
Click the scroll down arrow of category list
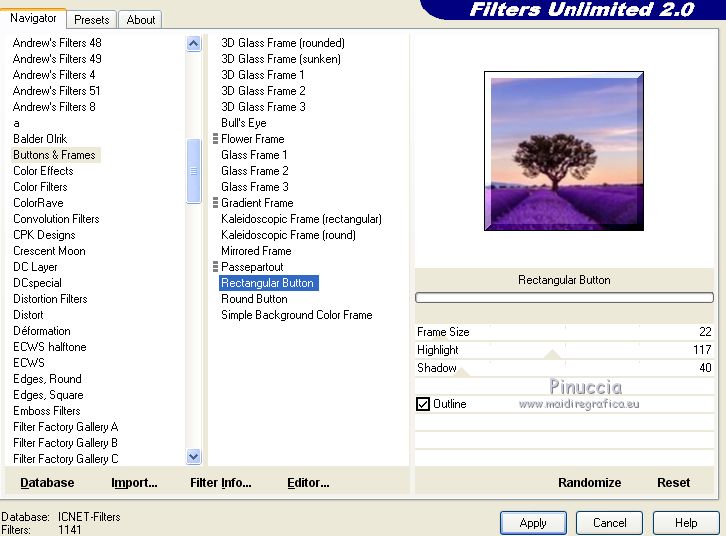coord(194,457)
